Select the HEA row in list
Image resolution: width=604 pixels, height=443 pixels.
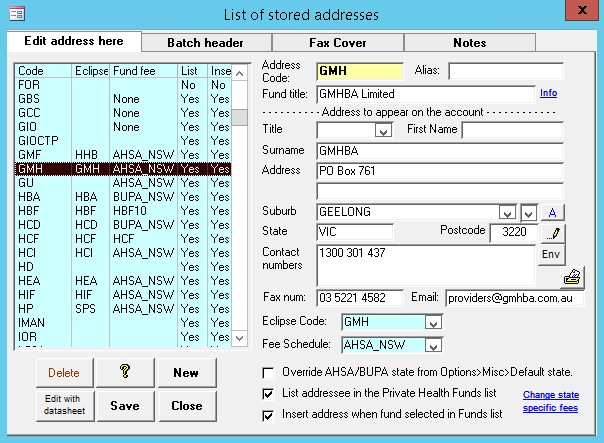click(123, 281)
